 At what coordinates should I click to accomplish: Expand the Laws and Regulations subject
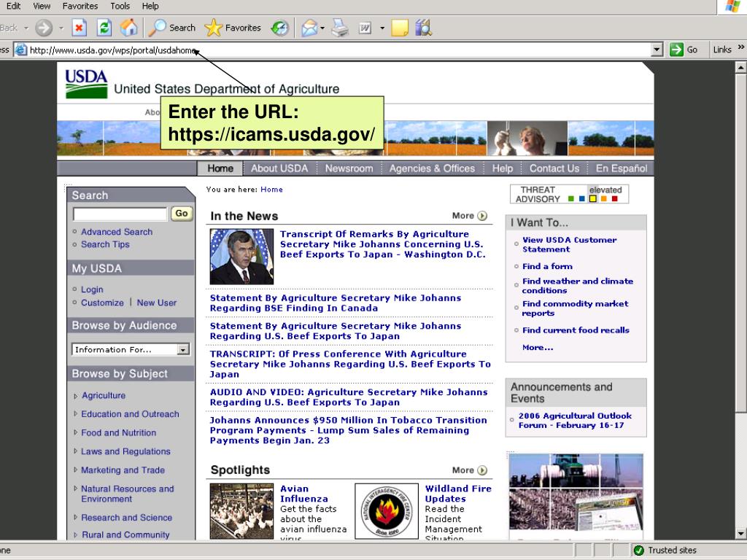76,451
